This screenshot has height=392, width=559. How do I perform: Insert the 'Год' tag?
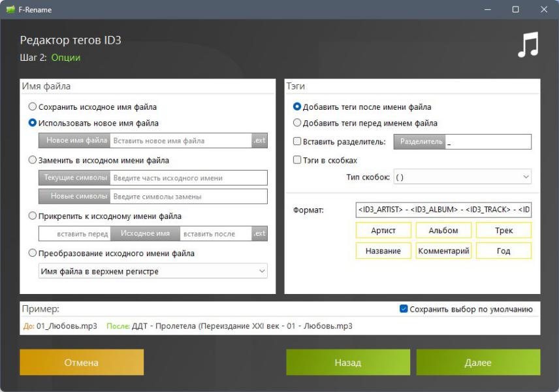tap(503, 251)
